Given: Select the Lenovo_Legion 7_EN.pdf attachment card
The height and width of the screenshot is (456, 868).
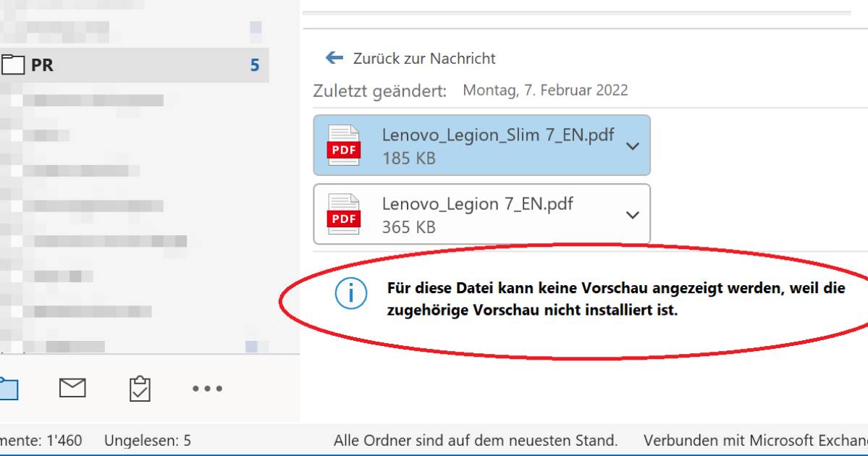Looking at the screenshot, I should [481, 213].
